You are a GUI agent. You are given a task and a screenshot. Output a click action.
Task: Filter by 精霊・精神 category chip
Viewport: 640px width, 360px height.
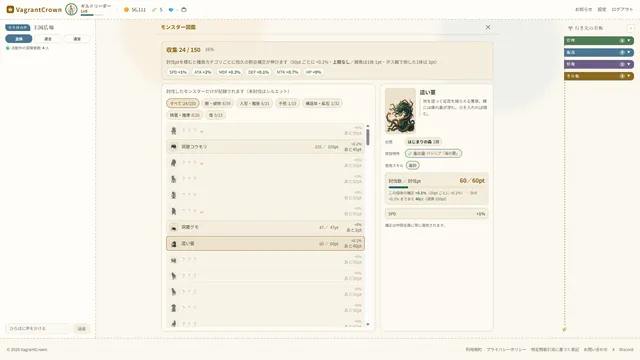(x=184, y=115)
